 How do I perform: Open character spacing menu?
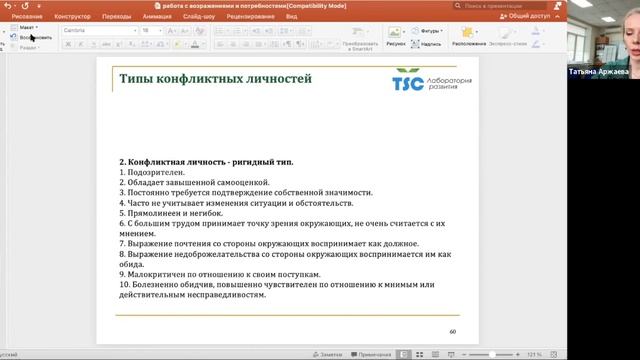(146, 44)
